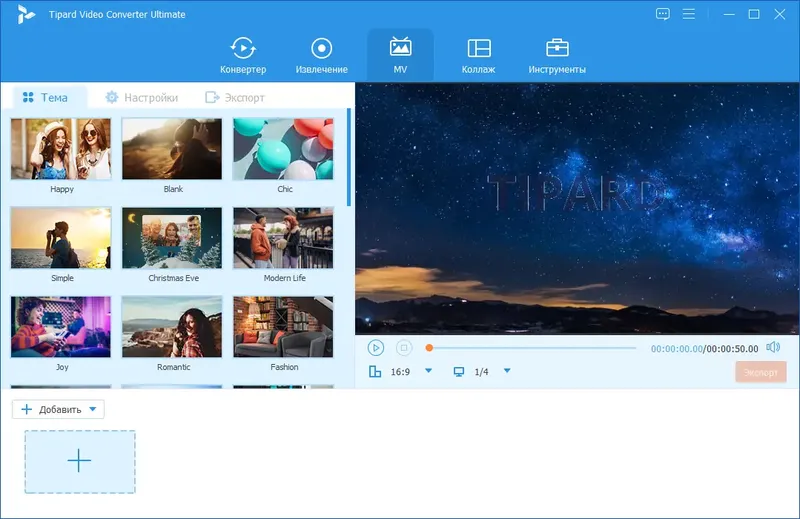Select the Simple theme thumbnail
Image resolution: width=800 pixels, height=519 pixels.
[x=61, y=238]
